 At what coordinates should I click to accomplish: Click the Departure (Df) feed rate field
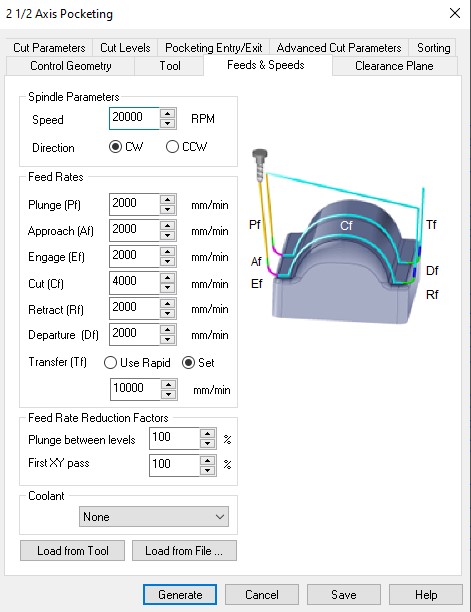click(134, 334)
